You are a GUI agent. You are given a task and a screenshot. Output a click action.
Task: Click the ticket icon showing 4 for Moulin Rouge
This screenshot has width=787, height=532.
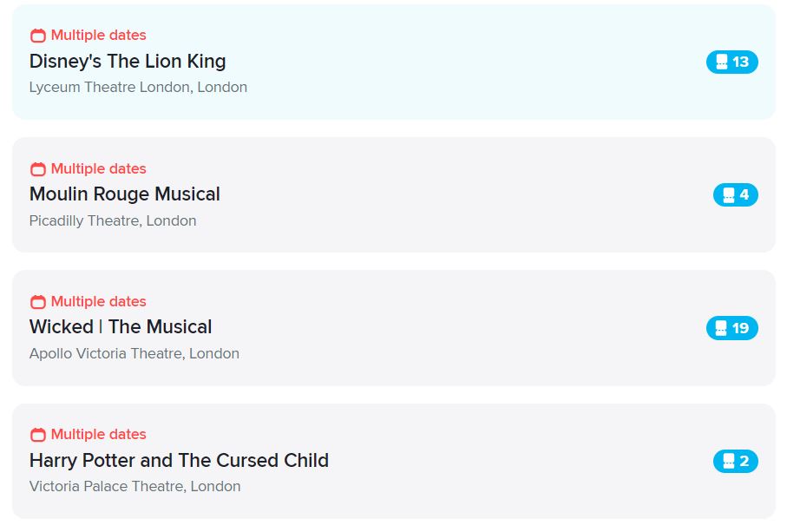[734, 194]
